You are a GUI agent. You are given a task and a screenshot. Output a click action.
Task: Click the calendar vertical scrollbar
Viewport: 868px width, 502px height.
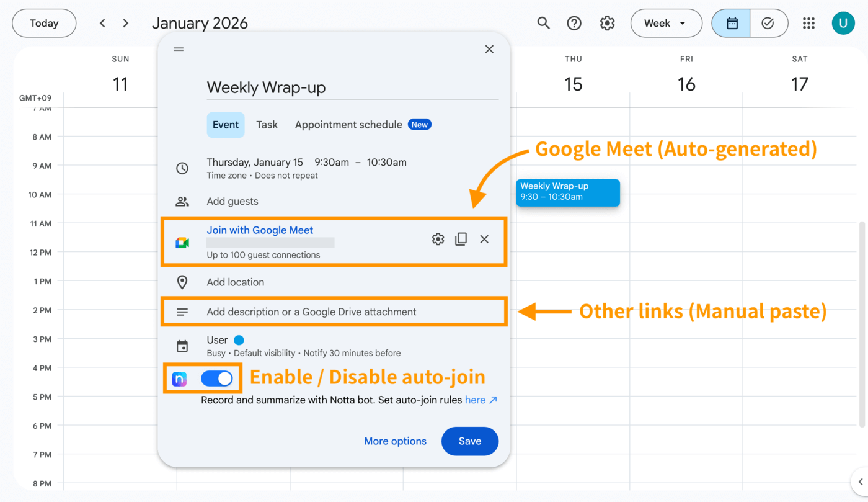point(861,323)
